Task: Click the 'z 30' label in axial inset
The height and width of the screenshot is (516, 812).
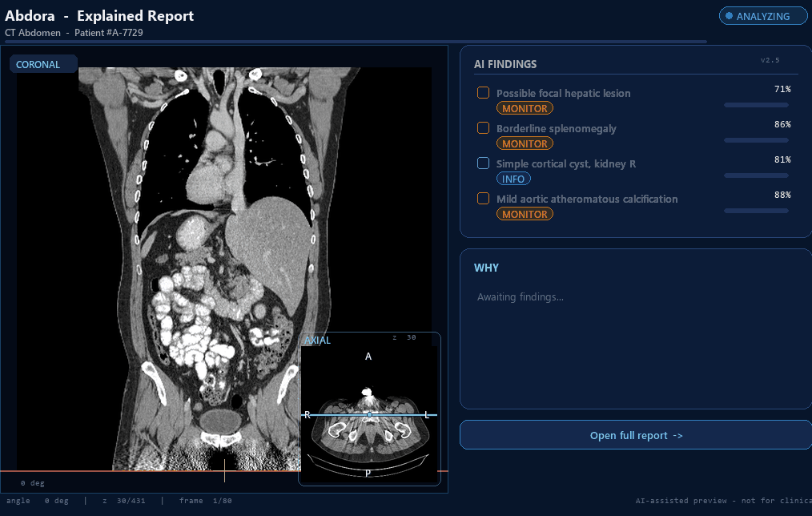Action: click(x=404, y=337)
